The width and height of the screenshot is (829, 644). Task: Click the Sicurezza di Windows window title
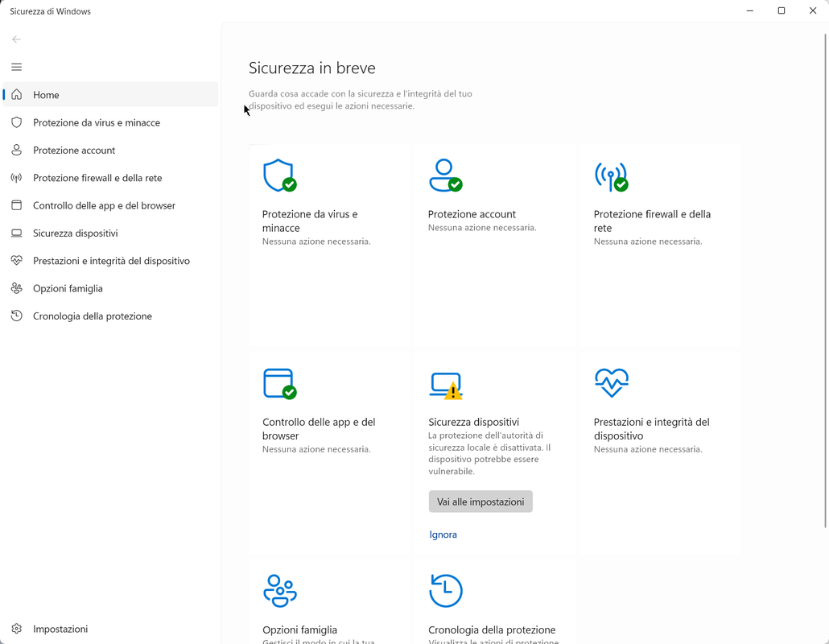coord(50,11)
